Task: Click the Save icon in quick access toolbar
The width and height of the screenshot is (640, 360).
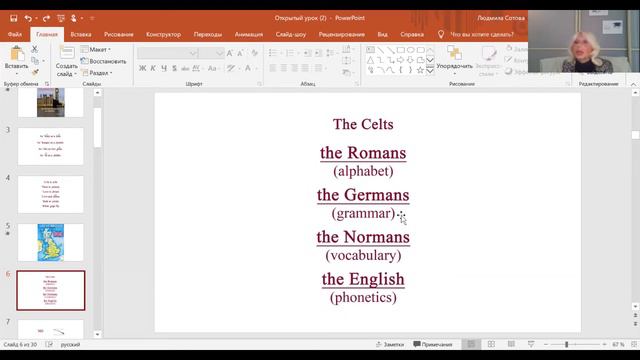Action: coord(13,18)
